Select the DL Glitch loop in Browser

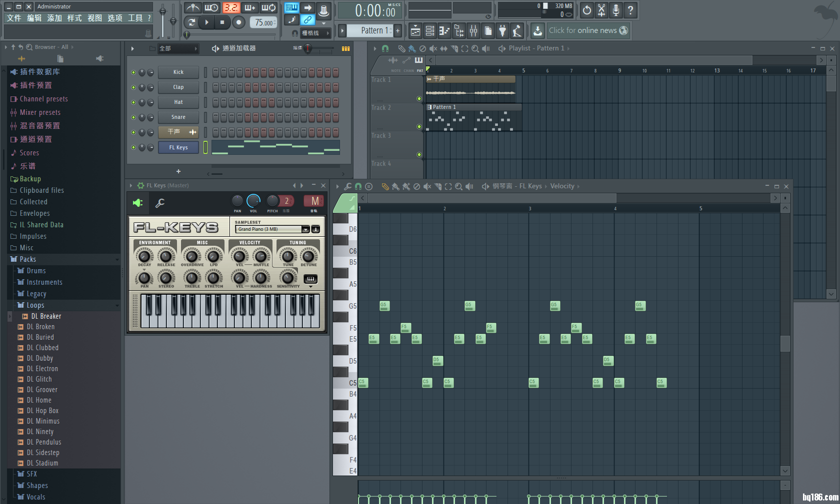click(39, 379)
